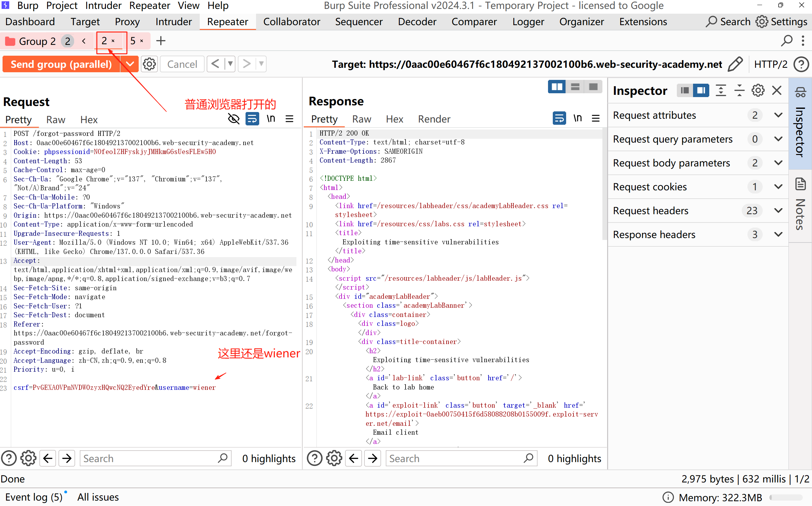Switch to the Intruder main tab
The height and width of the screenshot is (506, 812).
pyautogui.click(x=173, y=22)
